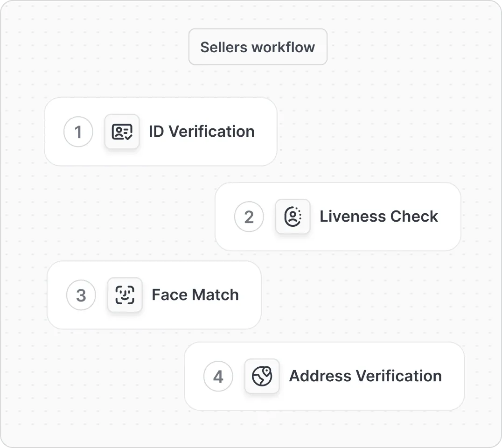Click the word Sellers in the title
Screen dimensions: 502x448
point(224,47)
